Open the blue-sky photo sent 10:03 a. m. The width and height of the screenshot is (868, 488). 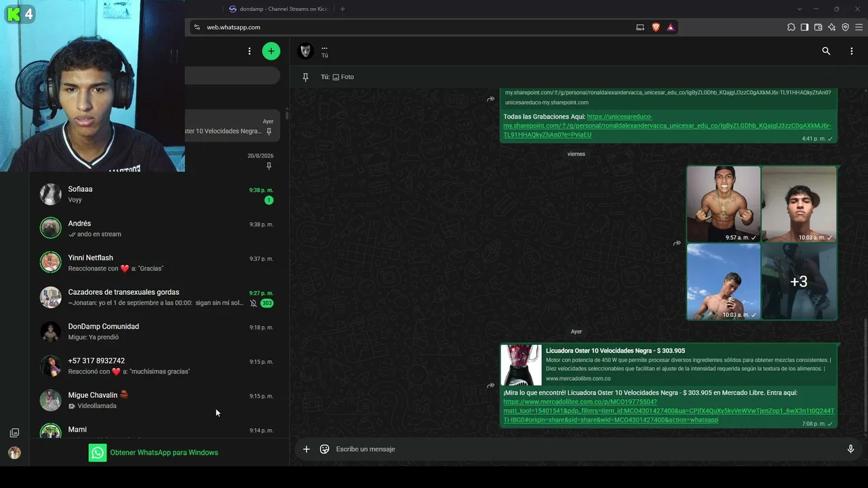724,281
